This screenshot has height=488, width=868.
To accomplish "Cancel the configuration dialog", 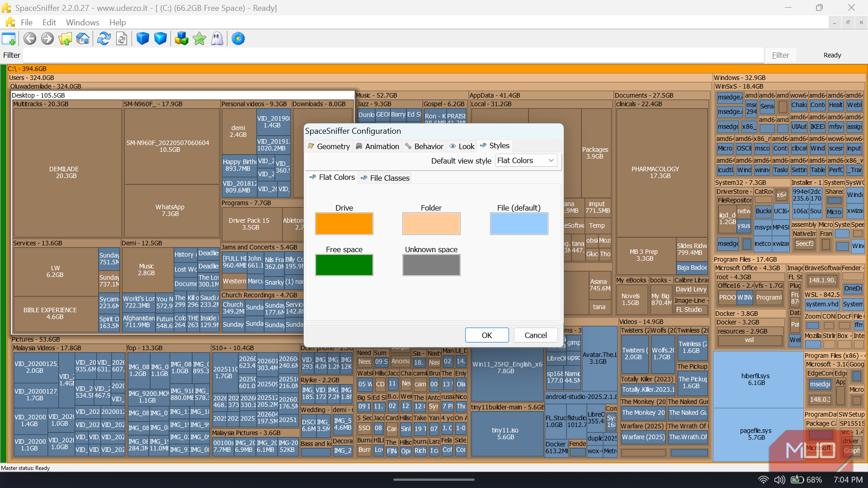I will point(536,335).
